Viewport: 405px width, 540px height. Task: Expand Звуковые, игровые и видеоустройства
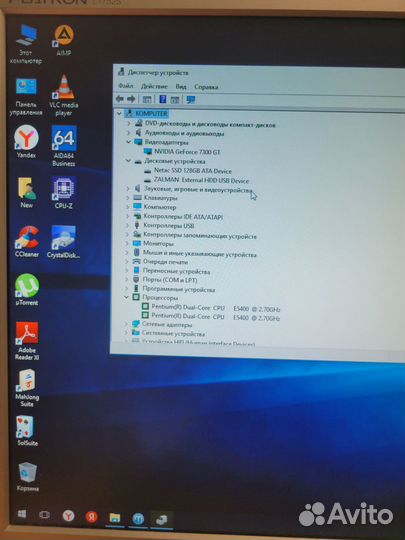(x=128, y=188)
